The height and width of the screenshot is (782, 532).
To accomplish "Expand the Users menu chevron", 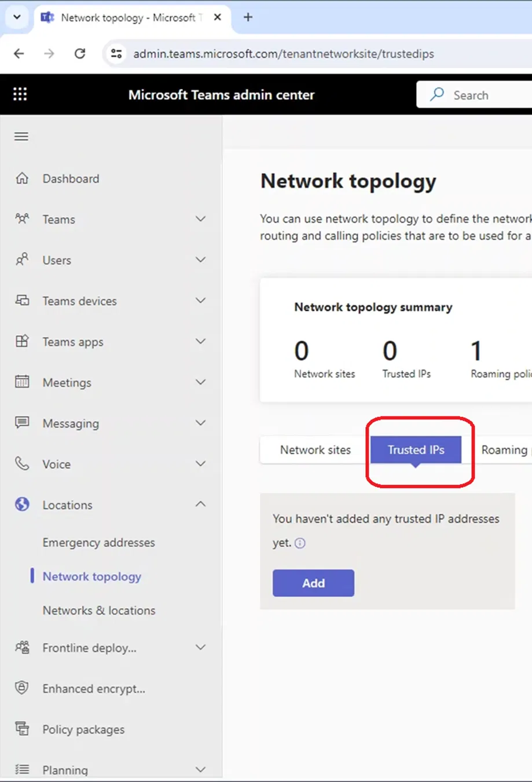I will click(x=200, y=260).
